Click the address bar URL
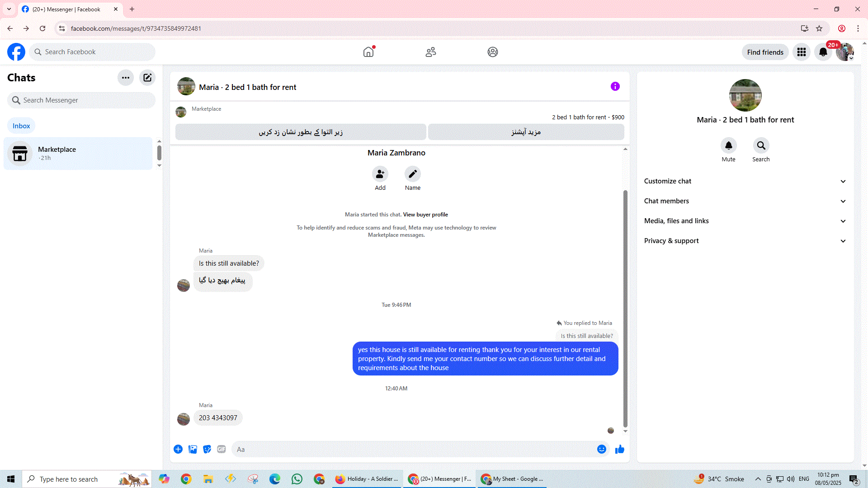The image size is (868, 488). click(136, 28)
